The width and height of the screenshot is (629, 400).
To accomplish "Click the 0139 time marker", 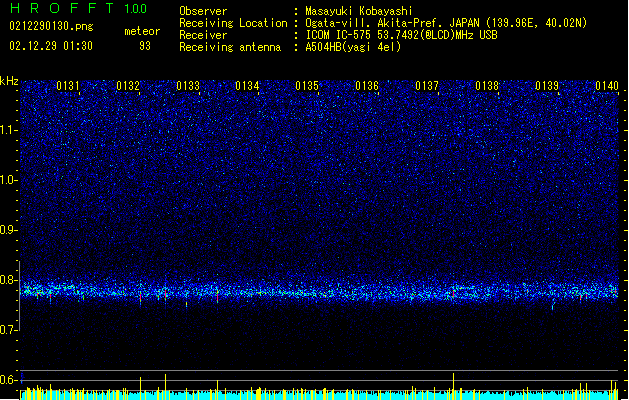I will 547,86.
